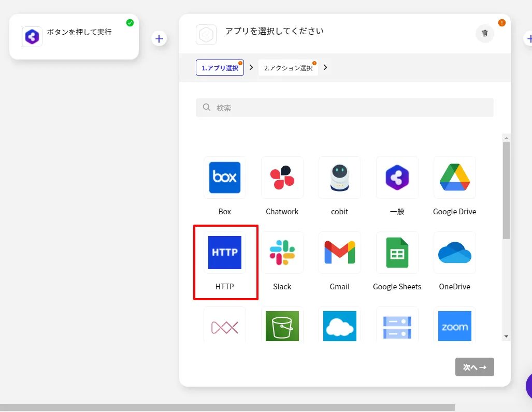532x412 pixels.
Task: Pick the cobit robot icon
Action: click(x=340, y=178)
